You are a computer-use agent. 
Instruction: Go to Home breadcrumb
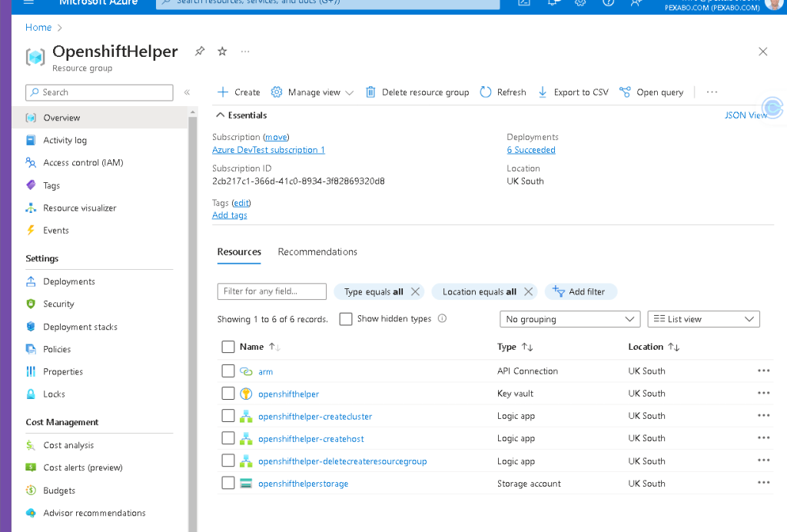tap(38, 27)
